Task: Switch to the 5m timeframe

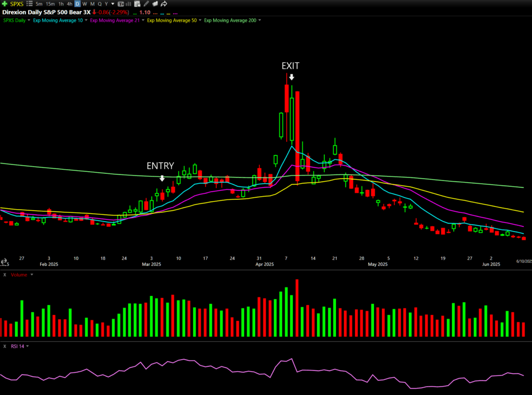Action: 39,4
